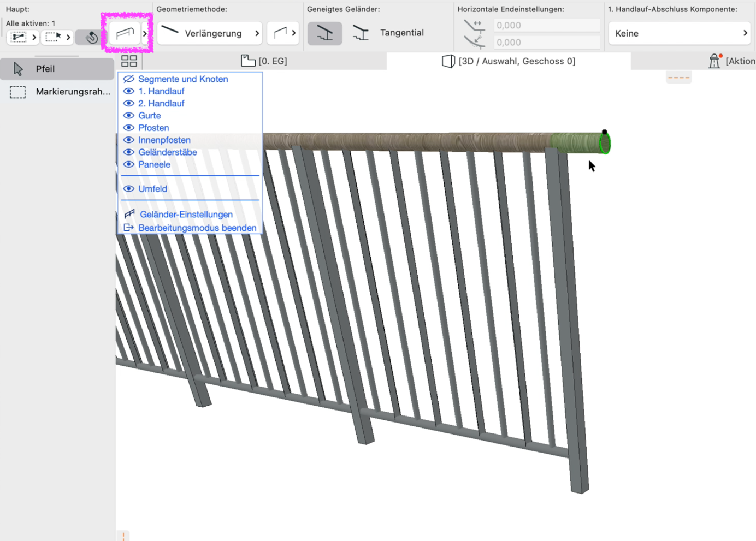
Task: Click the quick selection magnet icon
Action: (91, 37)
